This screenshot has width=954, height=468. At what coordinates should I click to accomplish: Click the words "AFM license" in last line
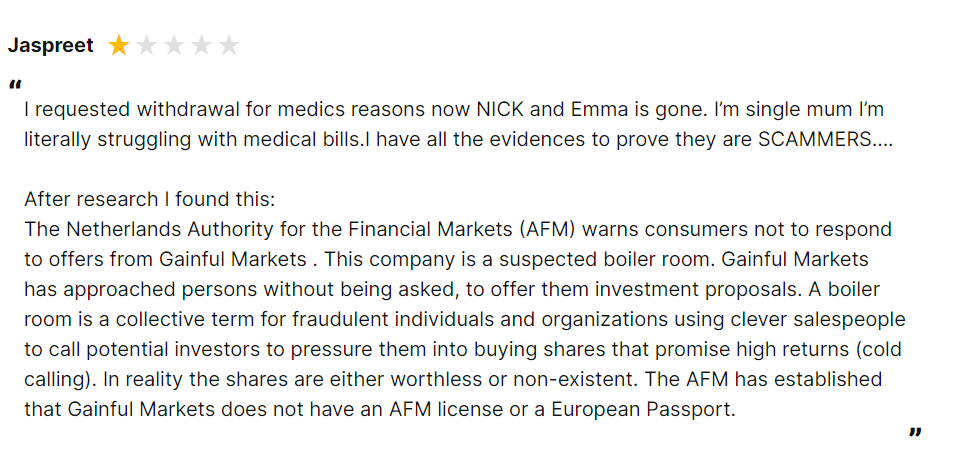[x=442, y=410]
